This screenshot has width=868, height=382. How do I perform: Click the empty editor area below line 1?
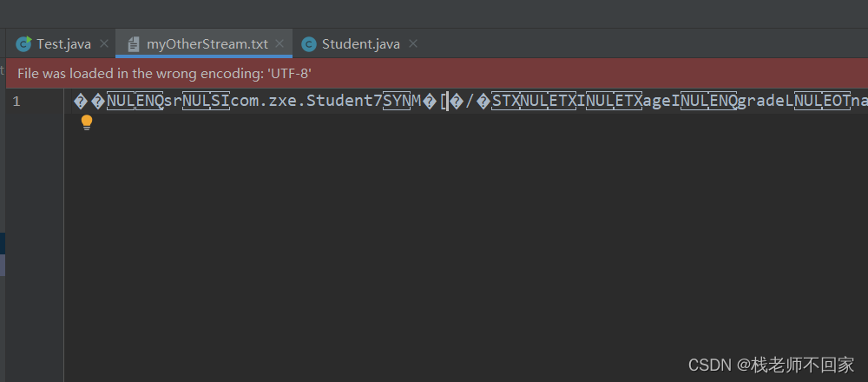pos(465,244)
